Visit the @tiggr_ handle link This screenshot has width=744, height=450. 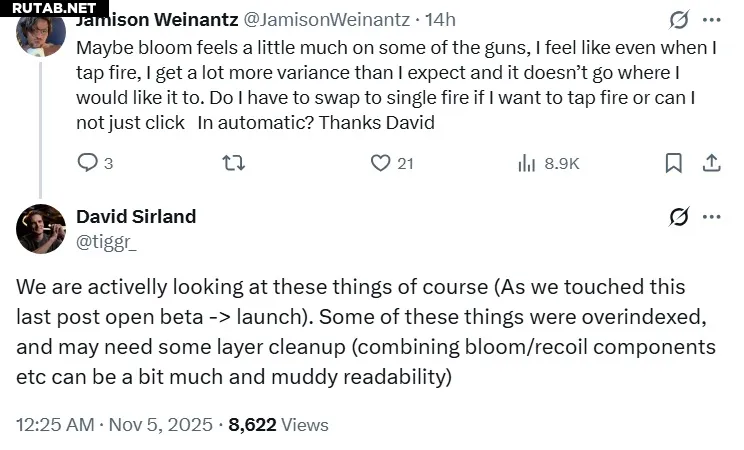pyautogui.click(x=106, y=241)
